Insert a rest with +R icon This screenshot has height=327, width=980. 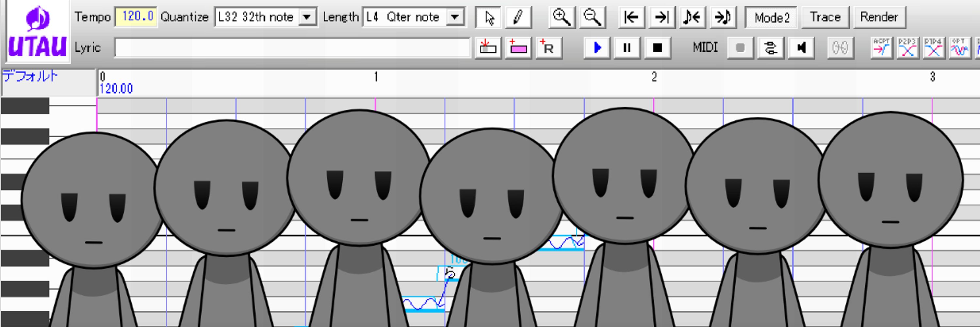click(548, 48)
